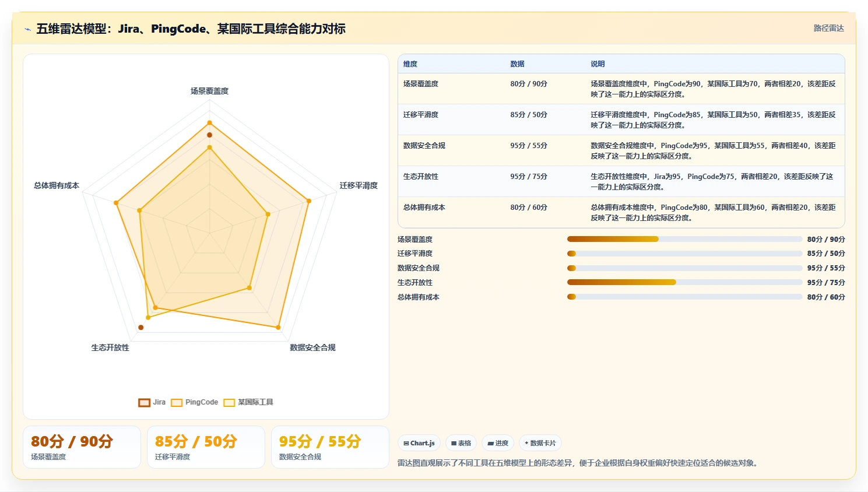Click the 迁移平滑度 progress bar

(684, 254)
